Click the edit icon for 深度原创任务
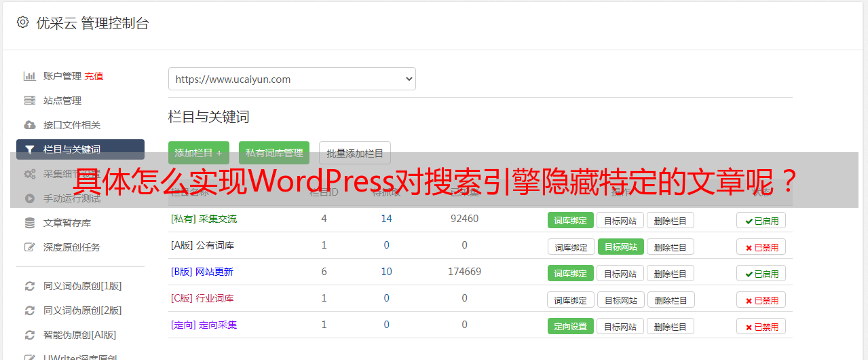The height and width of the screenshot is (360, 868). [29, 247]
